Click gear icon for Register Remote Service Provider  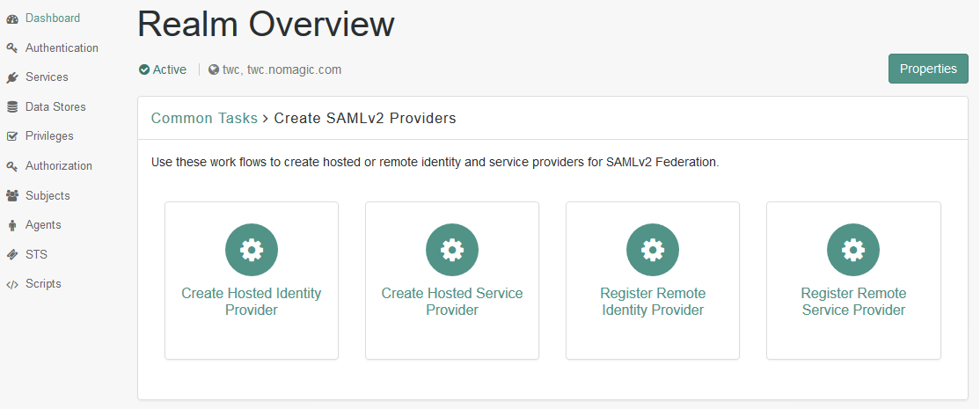853,250
